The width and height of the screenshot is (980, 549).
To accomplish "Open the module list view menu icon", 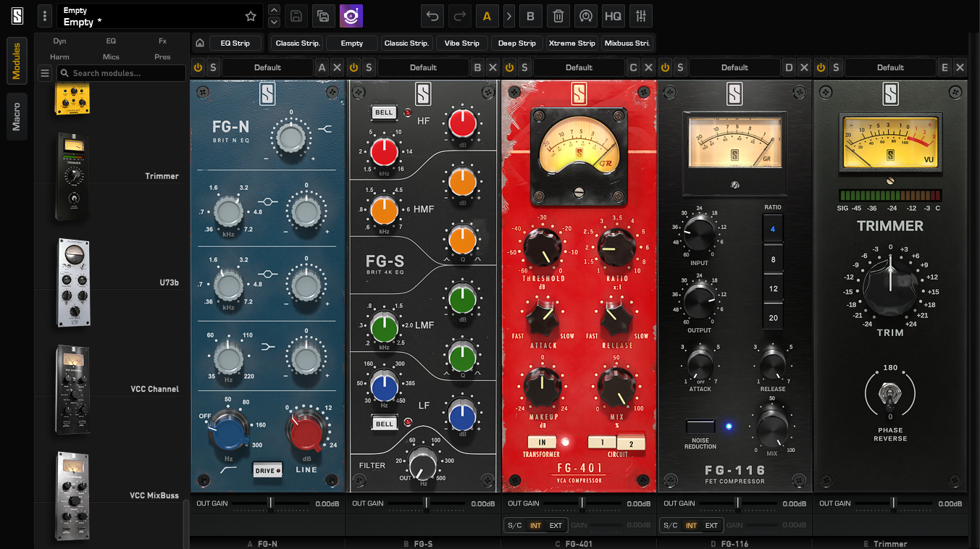I will point(45,73).
